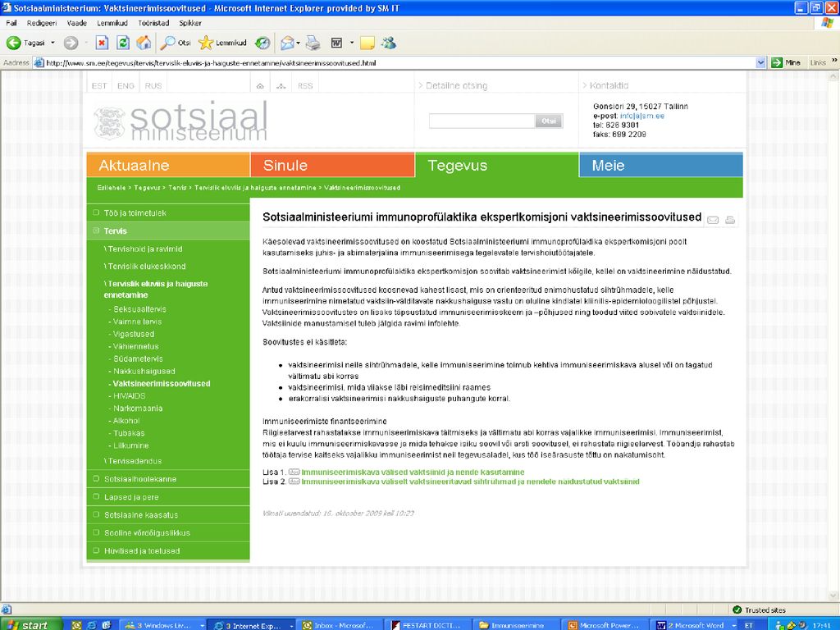Click the email-this-page envelope icon
Screen dimensions: 840x630
pos(713,220)
